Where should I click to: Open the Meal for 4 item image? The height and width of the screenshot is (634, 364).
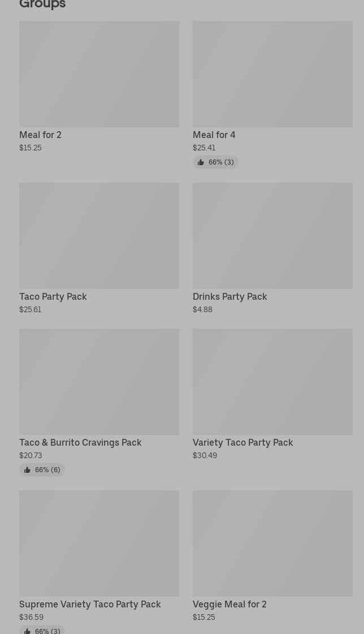(x=272, y=74)
